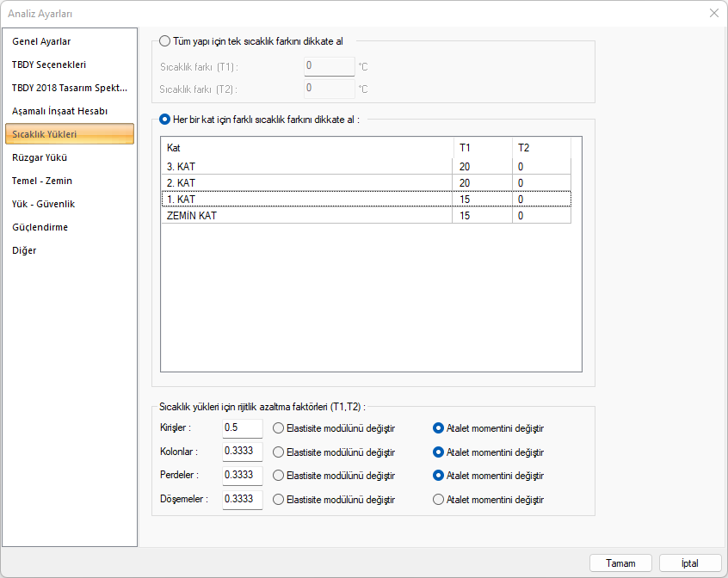The image size is (728, 578).
Task: Click T1 value of ZEMİN KAT
Action: coord(481,216)
